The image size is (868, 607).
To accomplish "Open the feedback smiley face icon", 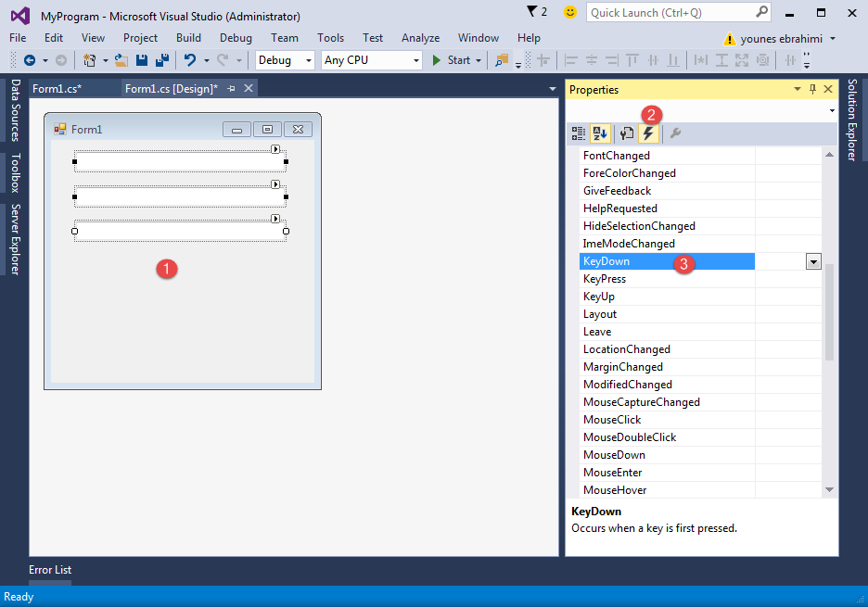I will click(570, 12).
